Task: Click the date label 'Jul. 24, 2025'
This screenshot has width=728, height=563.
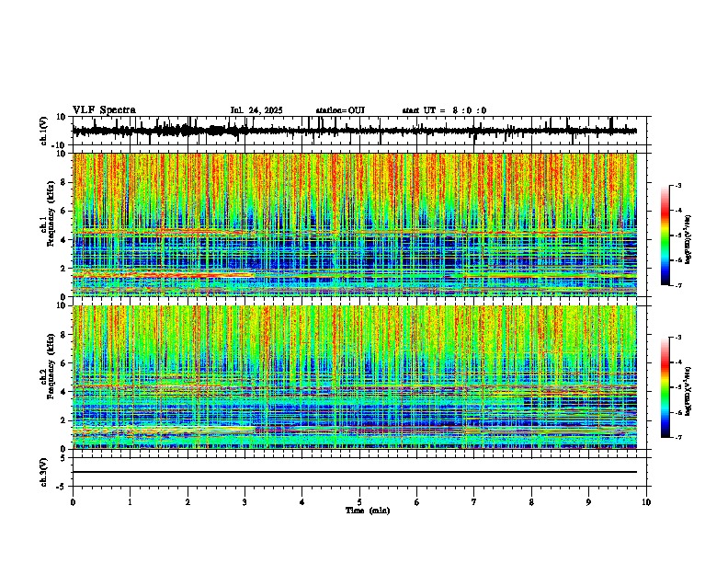Action: [256, 110]
